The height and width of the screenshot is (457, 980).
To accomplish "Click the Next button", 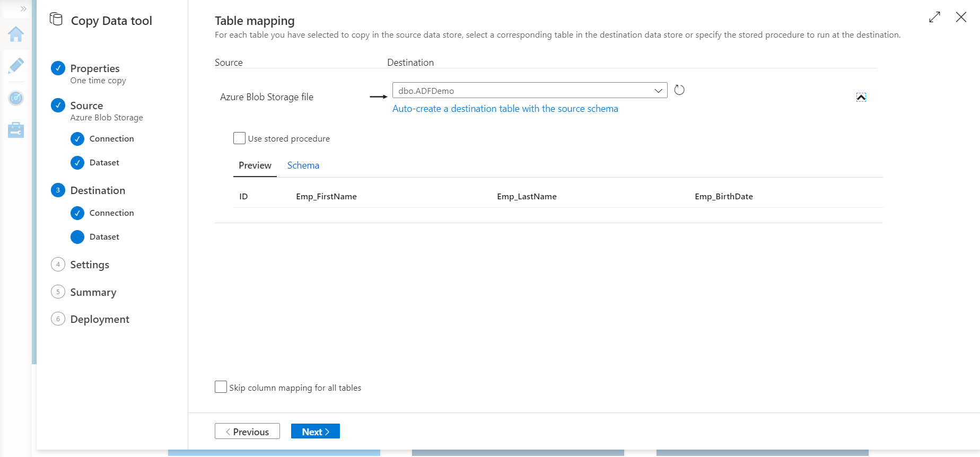I will tap(316, 432).
